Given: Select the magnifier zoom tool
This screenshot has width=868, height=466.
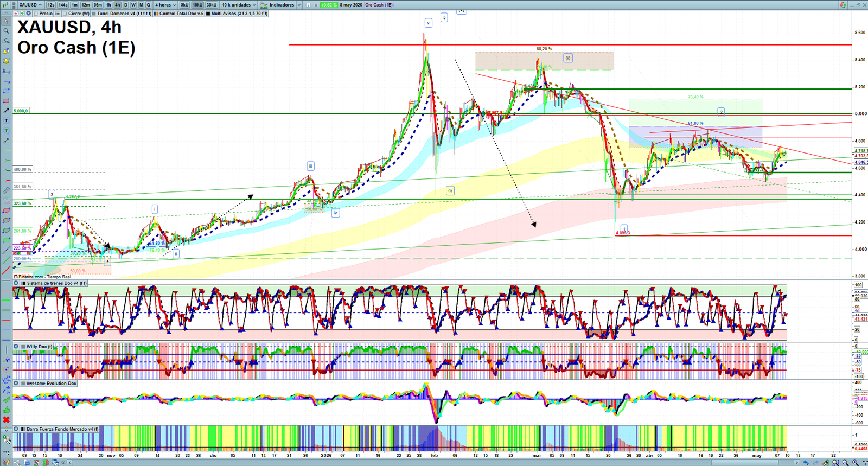Looking at the screenshot, I should coord(6,31).
